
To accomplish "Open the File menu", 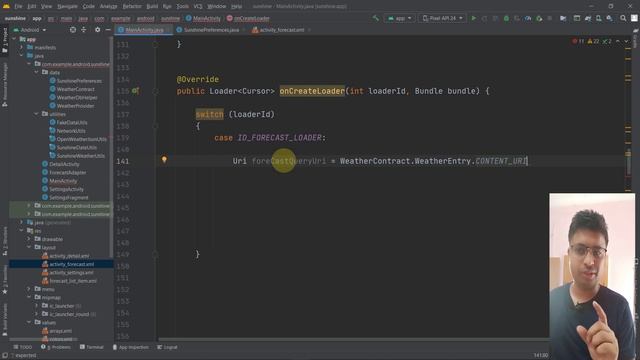I will pyautogui.click(x=18, y=7).
